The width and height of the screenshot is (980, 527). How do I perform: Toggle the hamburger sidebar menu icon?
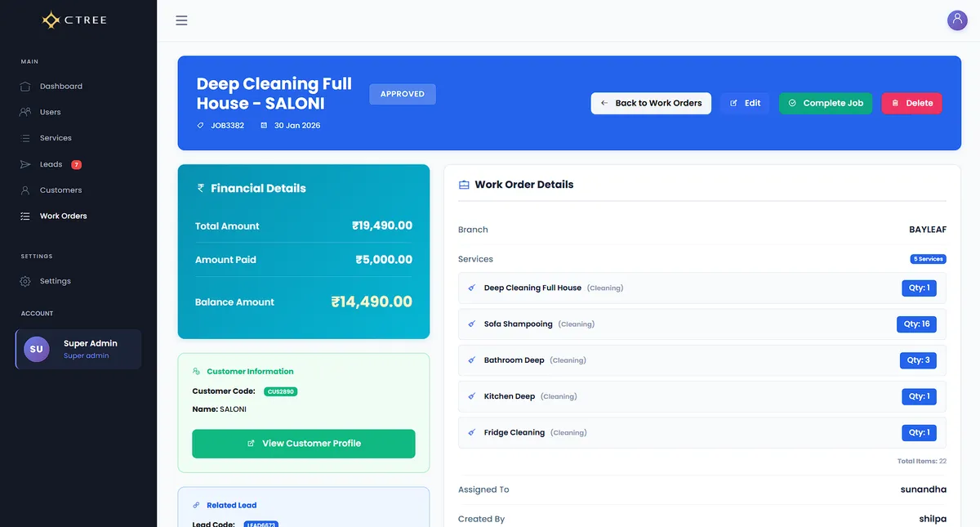181,20
